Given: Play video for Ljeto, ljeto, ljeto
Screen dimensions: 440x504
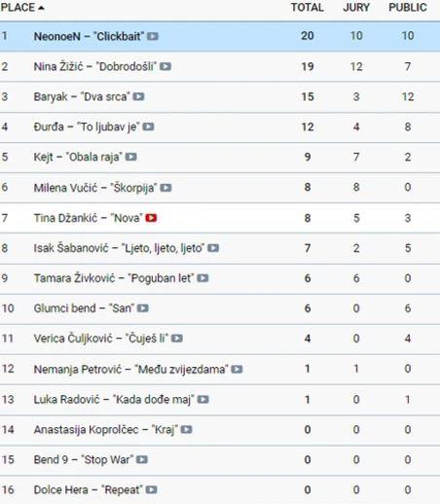Looking at the screenshot, I should pos(213,248).
